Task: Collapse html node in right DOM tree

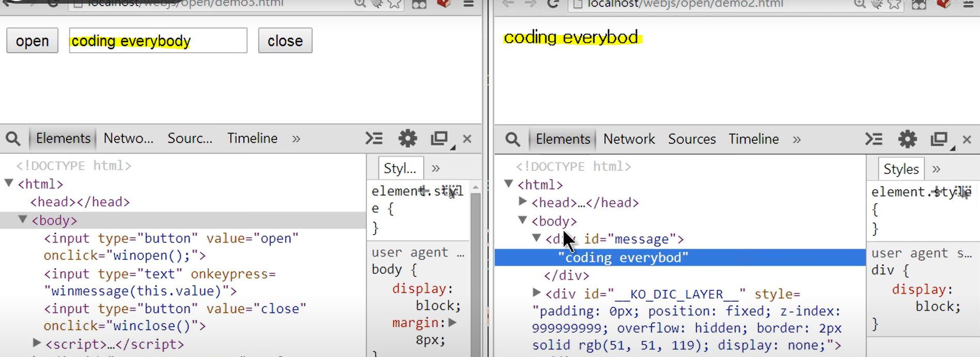Action: click(x=509, y=184)
